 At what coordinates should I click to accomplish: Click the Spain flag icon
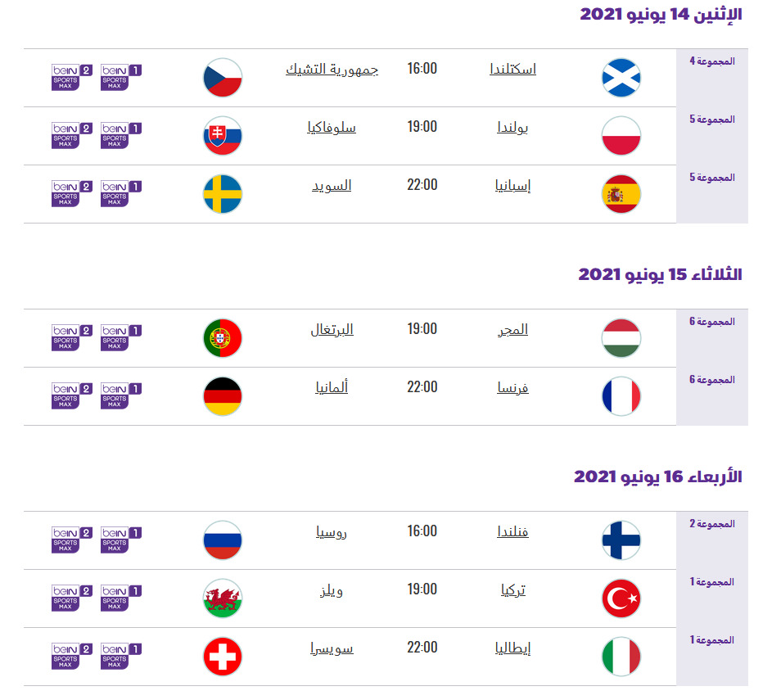tap(621, 194)
